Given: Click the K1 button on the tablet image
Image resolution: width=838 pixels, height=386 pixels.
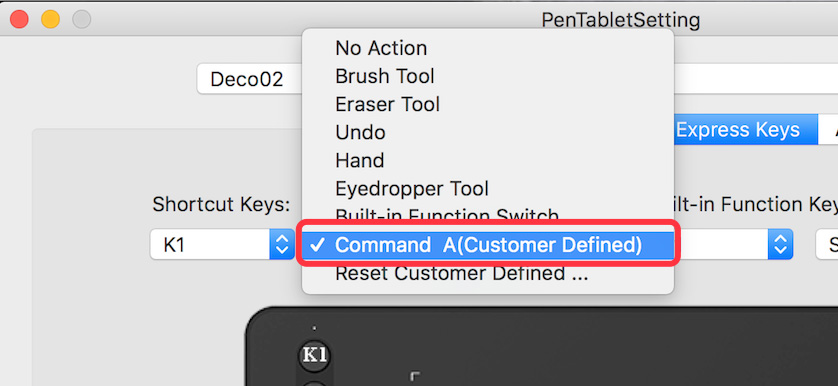Looking at the screenshot, I should (314, 356).
